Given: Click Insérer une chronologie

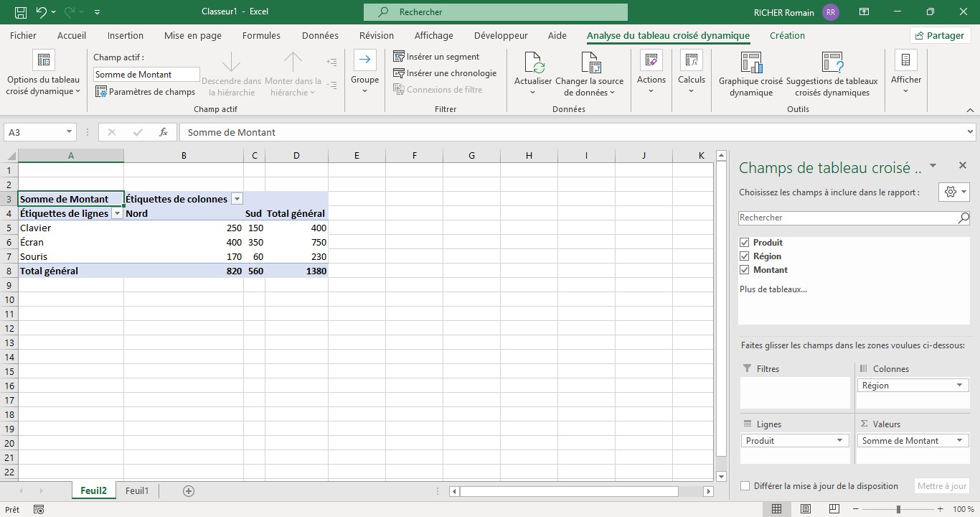Looking at the screenshot, I should pyautogui.click(x=445, y=73).
